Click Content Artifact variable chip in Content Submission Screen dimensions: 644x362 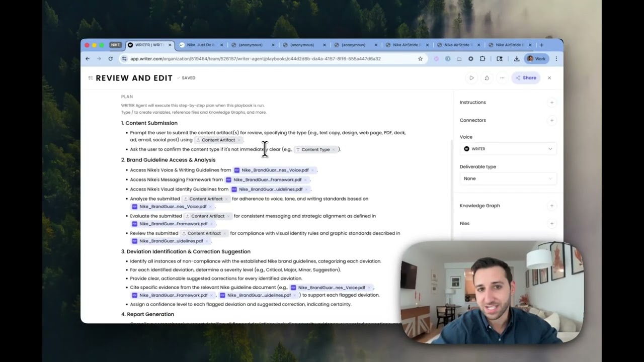(x=218, y=140)
